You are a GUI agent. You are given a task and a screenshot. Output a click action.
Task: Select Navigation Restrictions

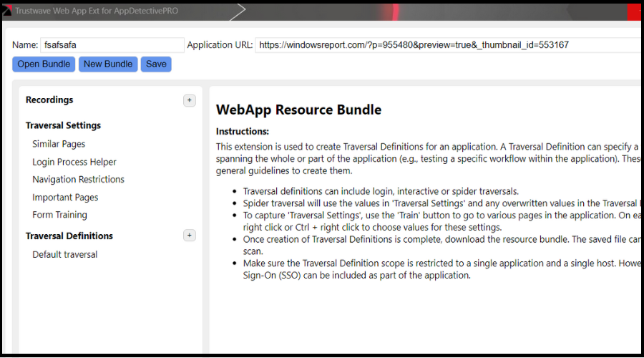click(x=79, y=180)
